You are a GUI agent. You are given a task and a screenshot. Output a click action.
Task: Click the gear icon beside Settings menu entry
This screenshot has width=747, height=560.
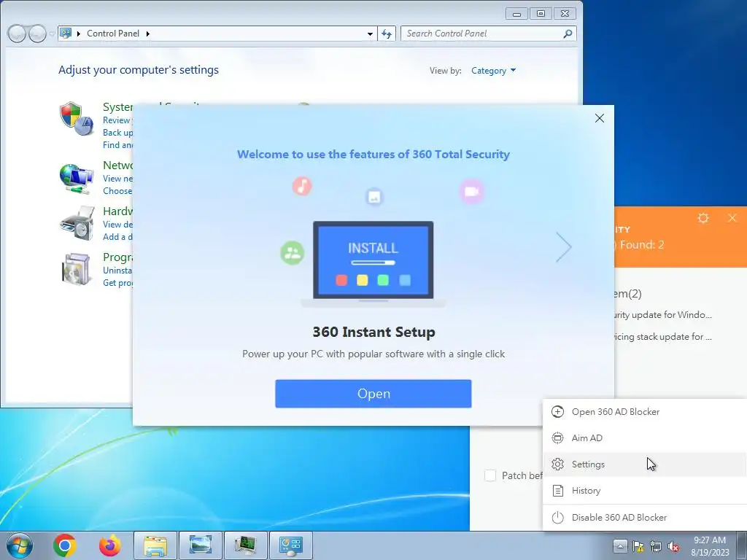557,464
